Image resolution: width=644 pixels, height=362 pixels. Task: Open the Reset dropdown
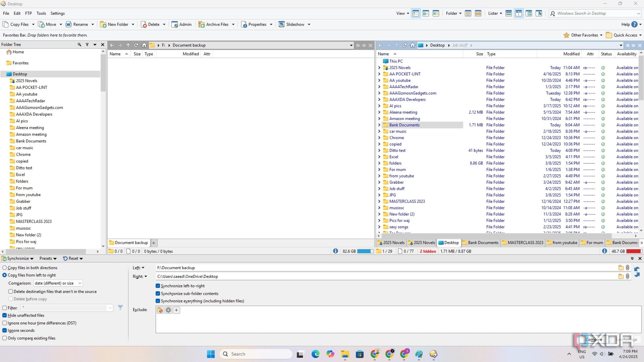click(73, 259)
